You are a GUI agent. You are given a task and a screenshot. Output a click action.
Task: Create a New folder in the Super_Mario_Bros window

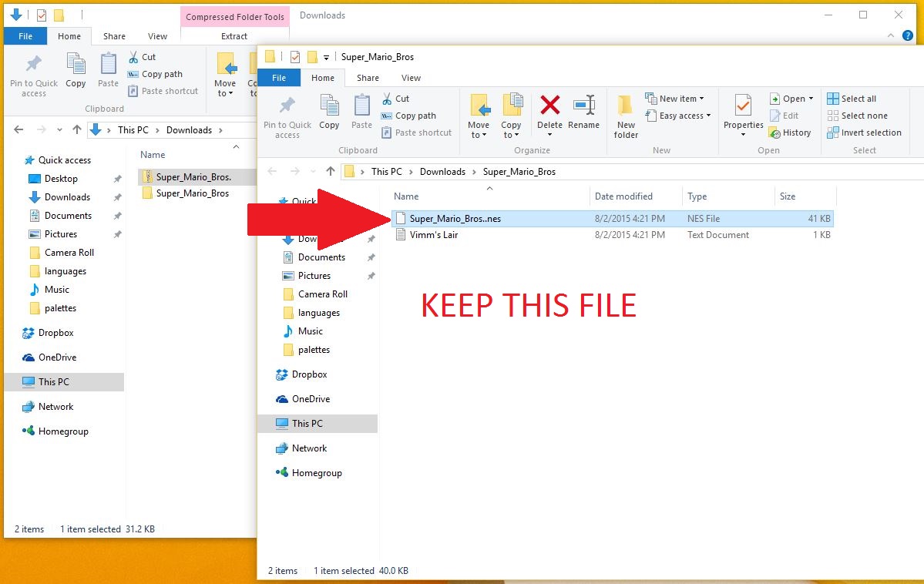[x=625, y=116]
